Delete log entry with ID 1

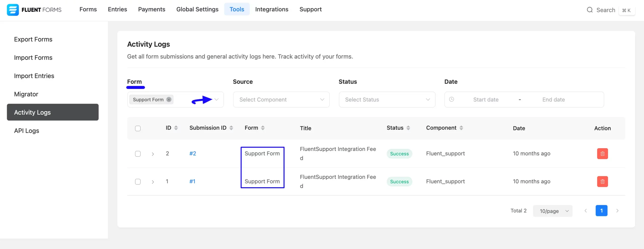pyautogui.click(x=602, y=181)
